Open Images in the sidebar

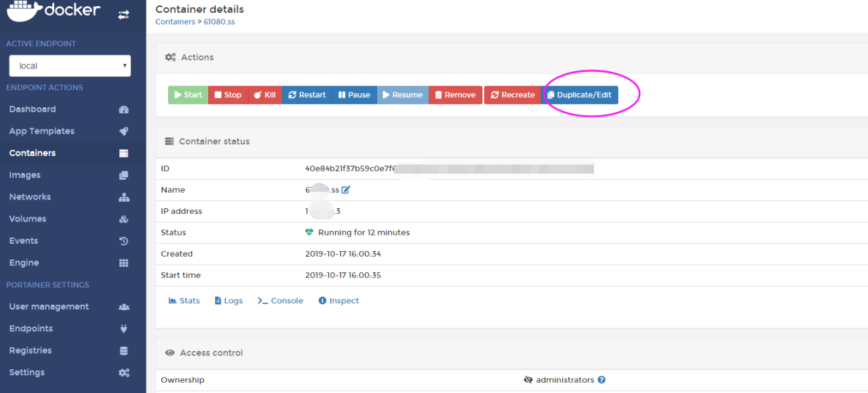click(x=25, y=175)
